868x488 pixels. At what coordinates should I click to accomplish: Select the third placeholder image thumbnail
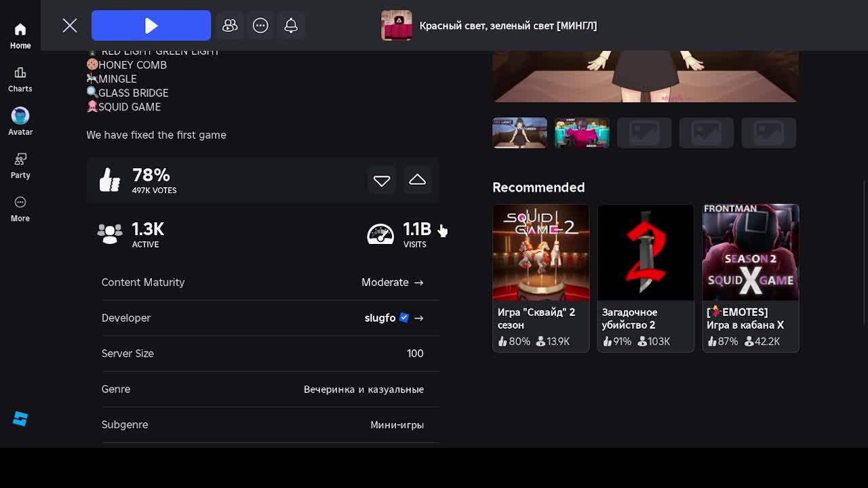[644, 133]
